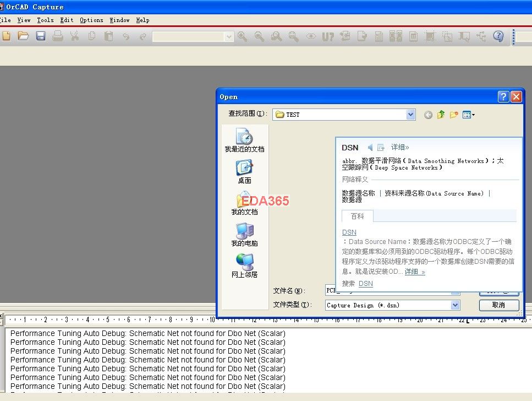Click the Copy toolbar icon
Image resolution: width=532 pixels, height=401 pixels.
92,36
